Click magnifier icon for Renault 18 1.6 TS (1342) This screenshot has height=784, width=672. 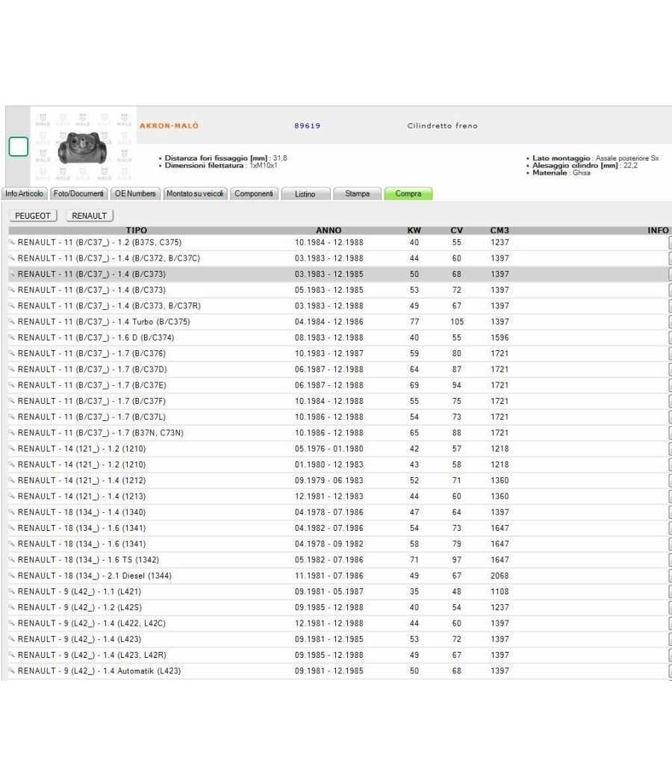(x=11, y=559)
